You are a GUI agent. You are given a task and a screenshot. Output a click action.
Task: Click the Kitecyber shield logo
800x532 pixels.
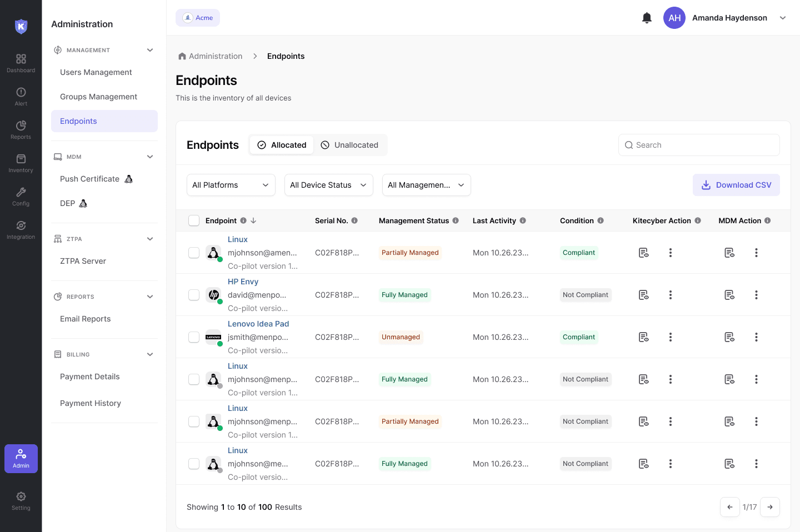click(x=21, y=26)
